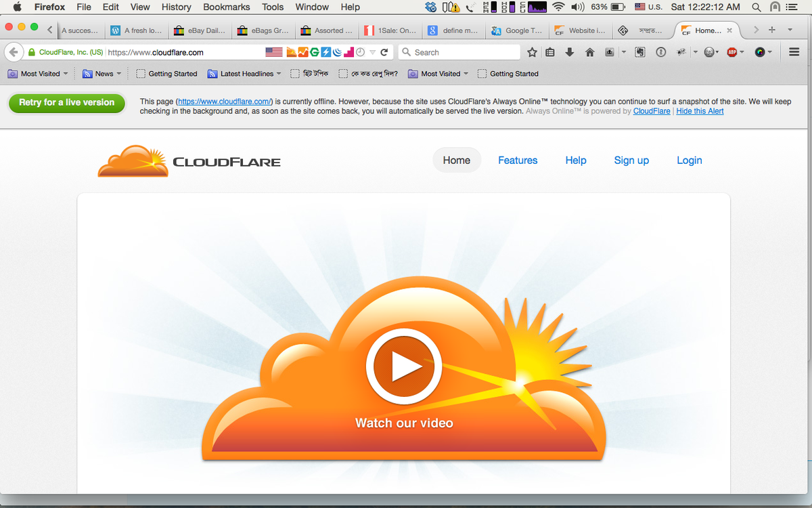Click the clock history icon in the address bar
812x508 pixels.
[x=360, y=52]
